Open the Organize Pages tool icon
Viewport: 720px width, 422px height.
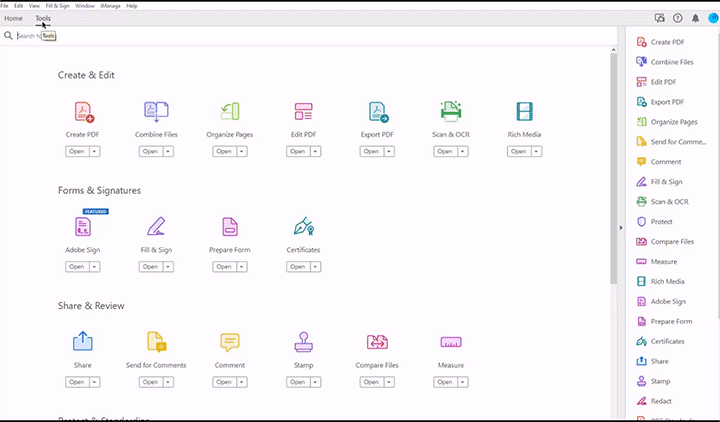tap(230, 112)
